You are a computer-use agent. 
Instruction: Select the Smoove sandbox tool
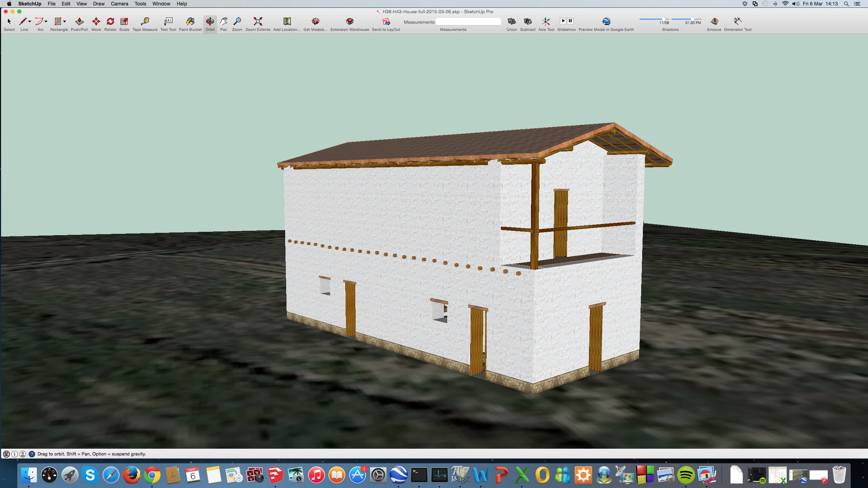click(714, 22)
